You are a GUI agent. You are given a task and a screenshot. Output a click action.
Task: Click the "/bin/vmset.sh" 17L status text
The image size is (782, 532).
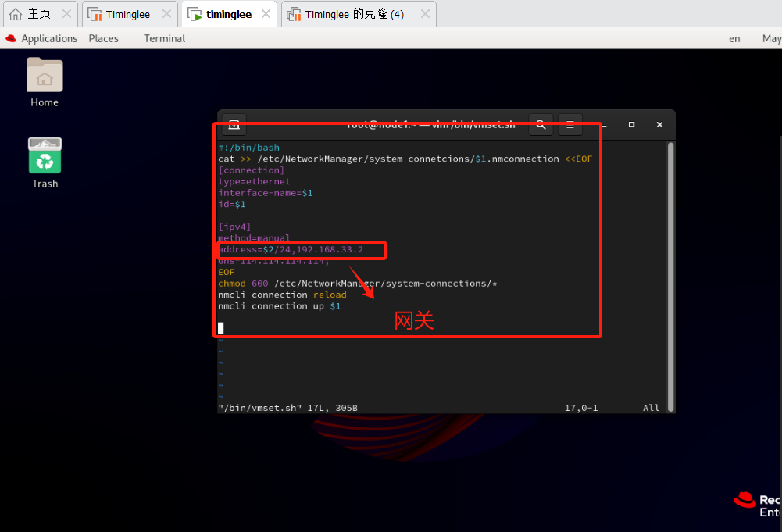[287, 408]
